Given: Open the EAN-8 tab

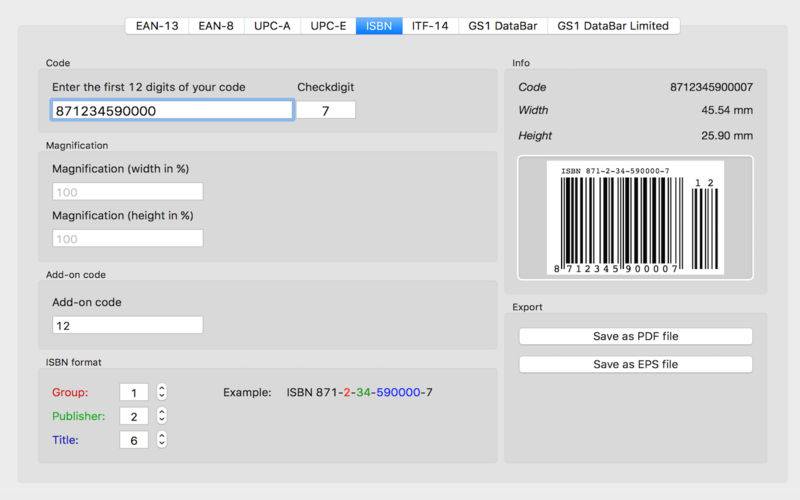Looking at the screenshot, I should [216, 26].
